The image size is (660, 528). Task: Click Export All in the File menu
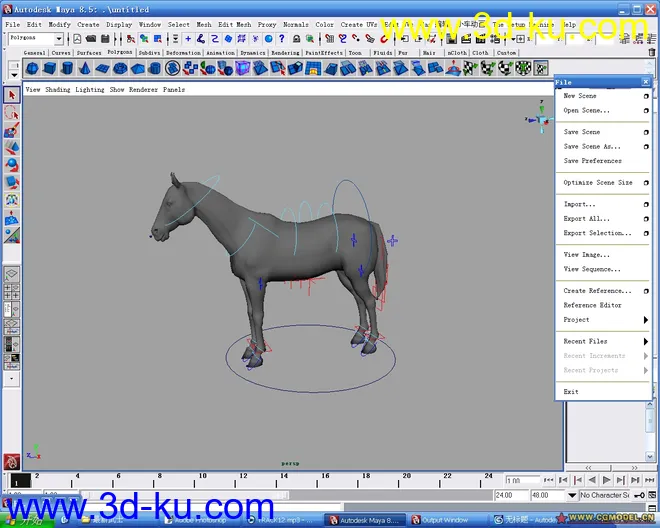point(586,218)
